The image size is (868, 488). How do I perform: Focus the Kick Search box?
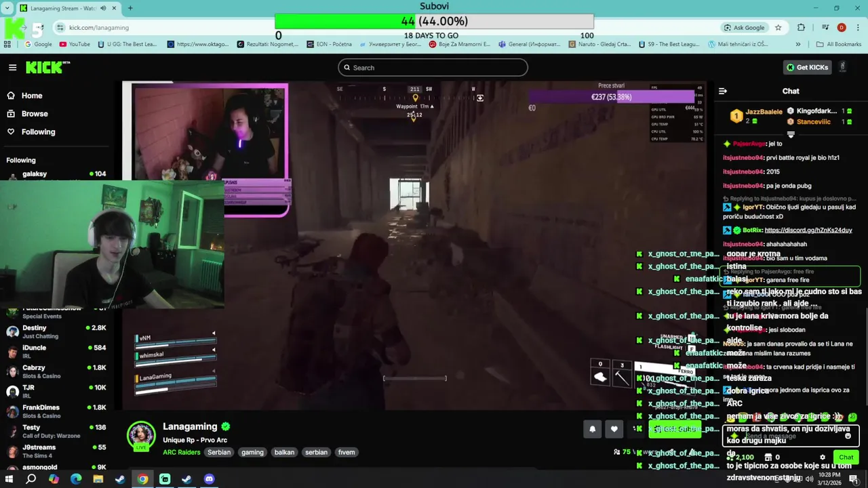pos(433,67)
